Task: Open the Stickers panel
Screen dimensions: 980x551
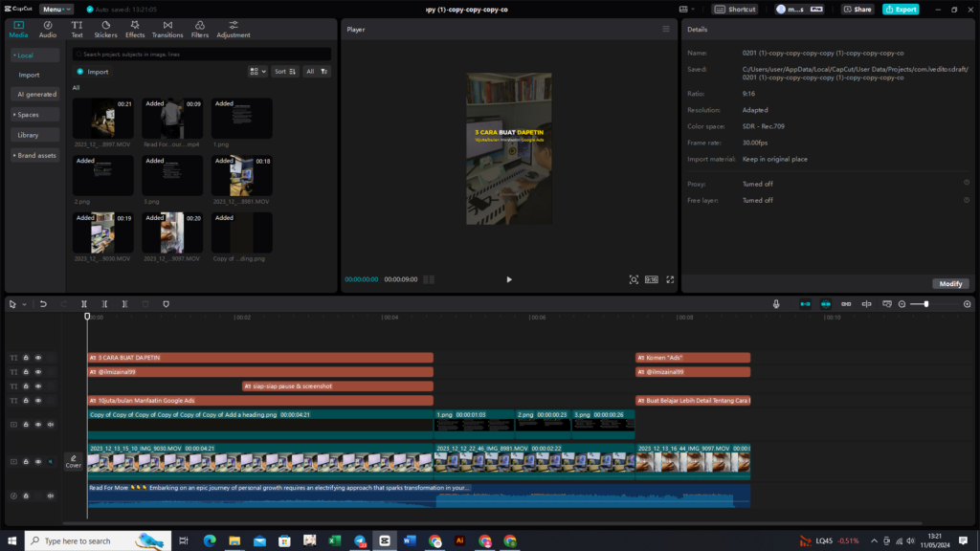Action: (x=105, y=29)
